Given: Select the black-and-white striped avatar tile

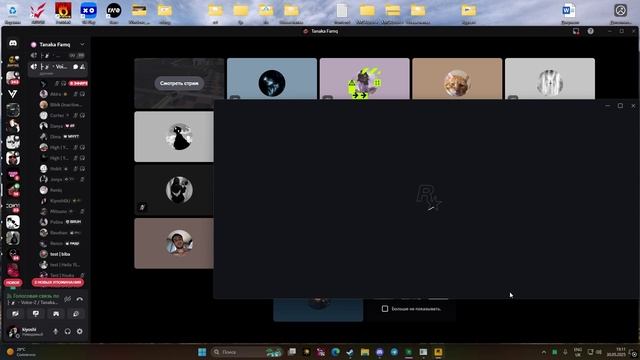Looking at the screenshot, I should [550, 79].
